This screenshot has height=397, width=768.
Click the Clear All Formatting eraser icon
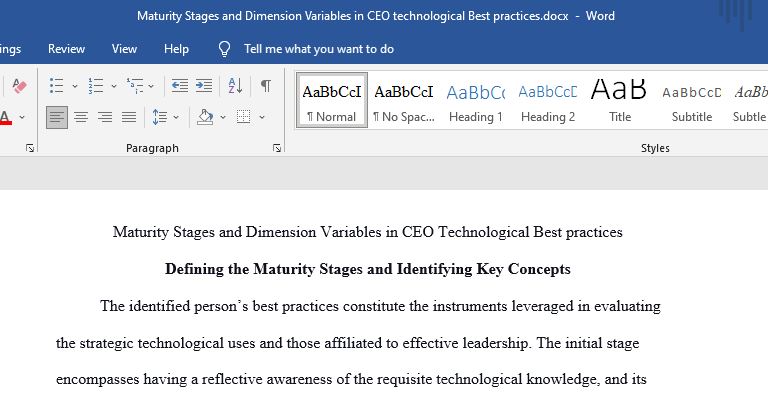point(20,86)
